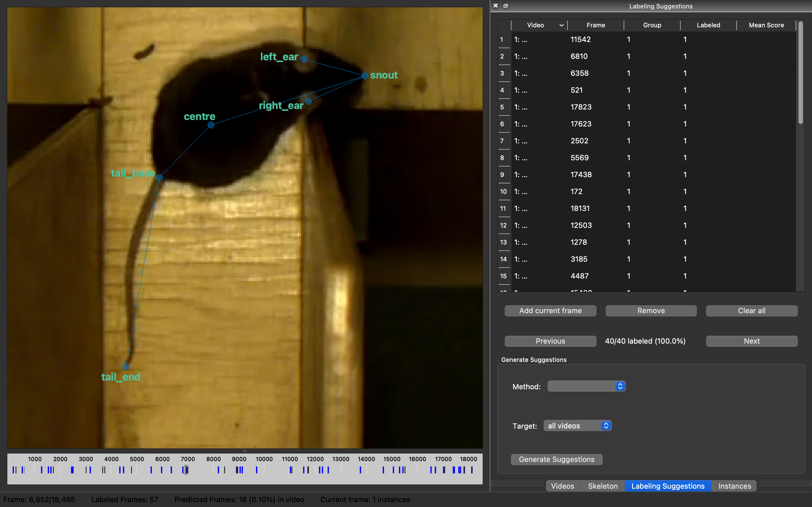Close the Labeling Suggestions panel
Image resolution: width=812 pixels, height=507 pixels.
point(496,6)
